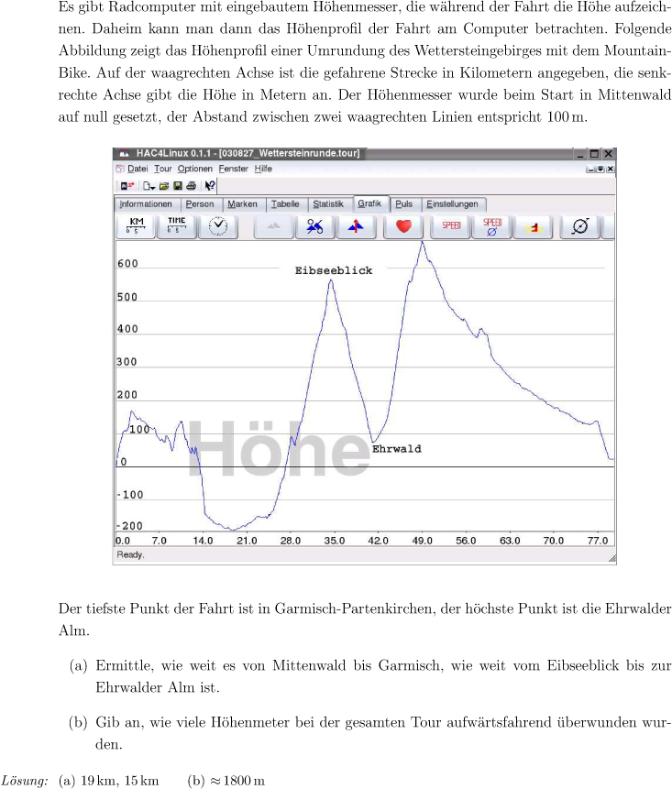Viewport: 672px width, 789px height.
Task: Toggle the average SPEED Ø button
Action: [x=491, y=226]
